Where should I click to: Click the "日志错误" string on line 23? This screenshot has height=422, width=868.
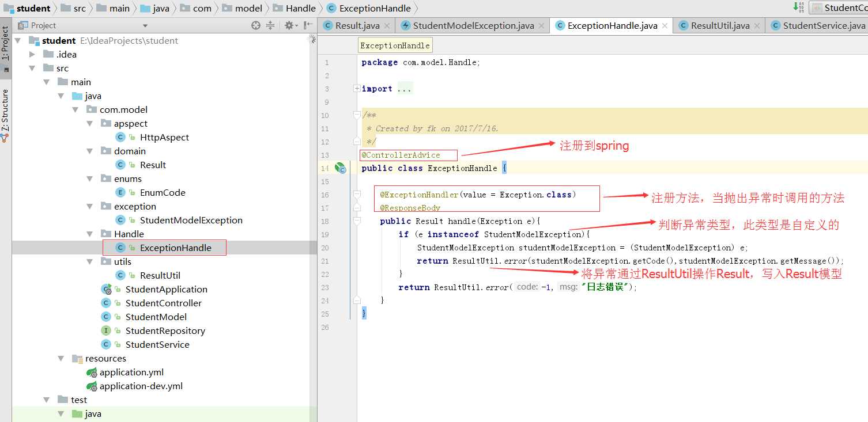[605, 287]
